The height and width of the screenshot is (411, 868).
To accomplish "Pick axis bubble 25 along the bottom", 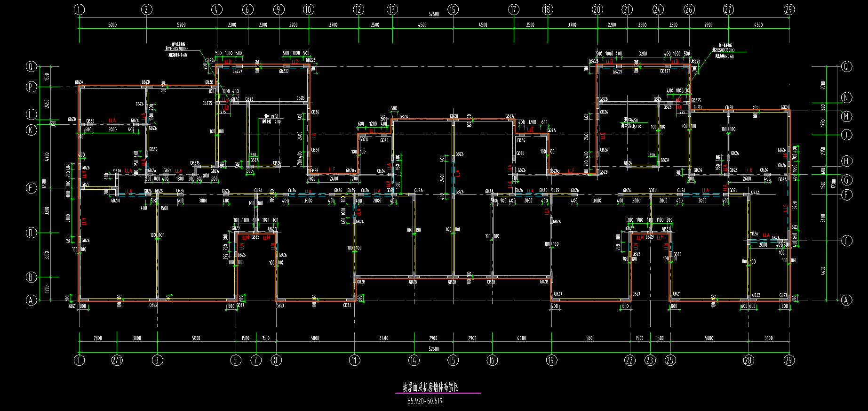I will pyautogui.click(x=670, y=361).
